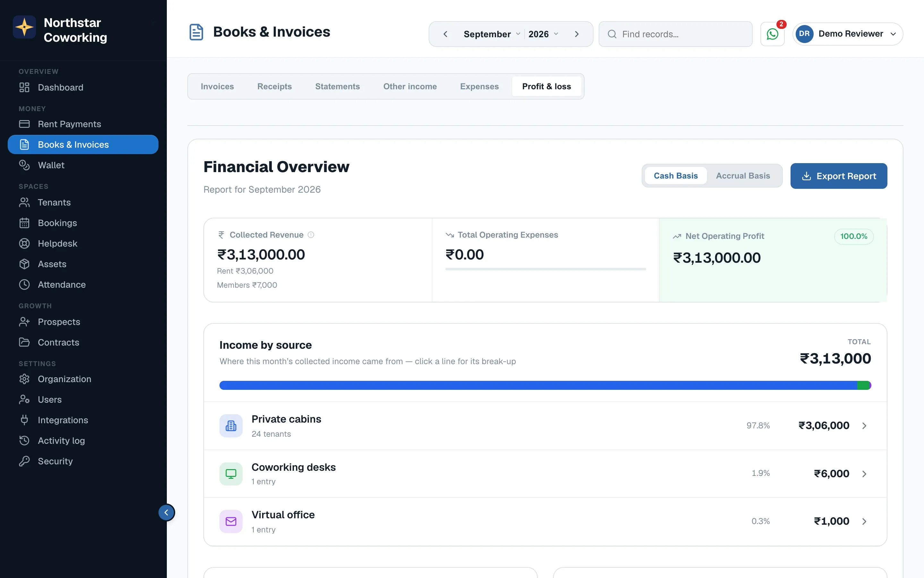Click the Bookings calendar icon
The height and width of the screenshot is (578, 924).
point(24,223)
